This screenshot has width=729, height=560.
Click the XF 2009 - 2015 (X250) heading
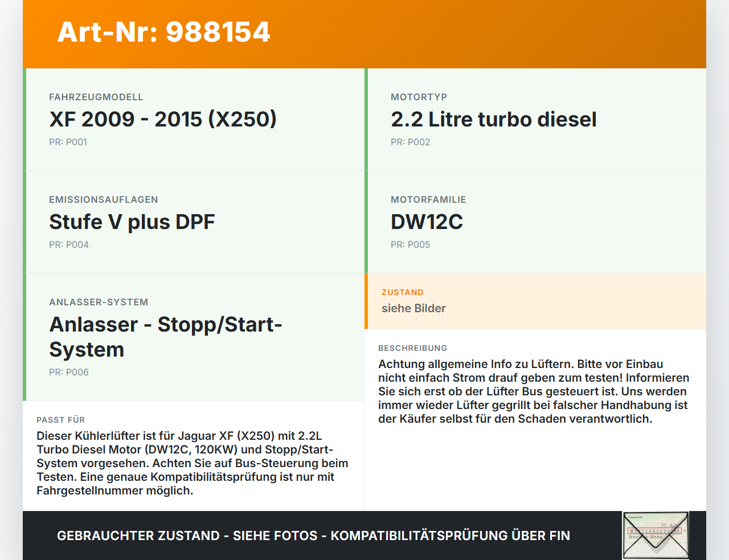[x=163, y=120]
